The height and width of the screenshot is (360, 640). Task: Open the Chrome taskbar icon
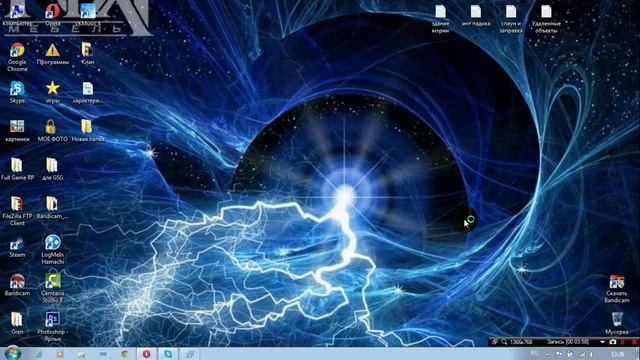click(x=125, y=354)
